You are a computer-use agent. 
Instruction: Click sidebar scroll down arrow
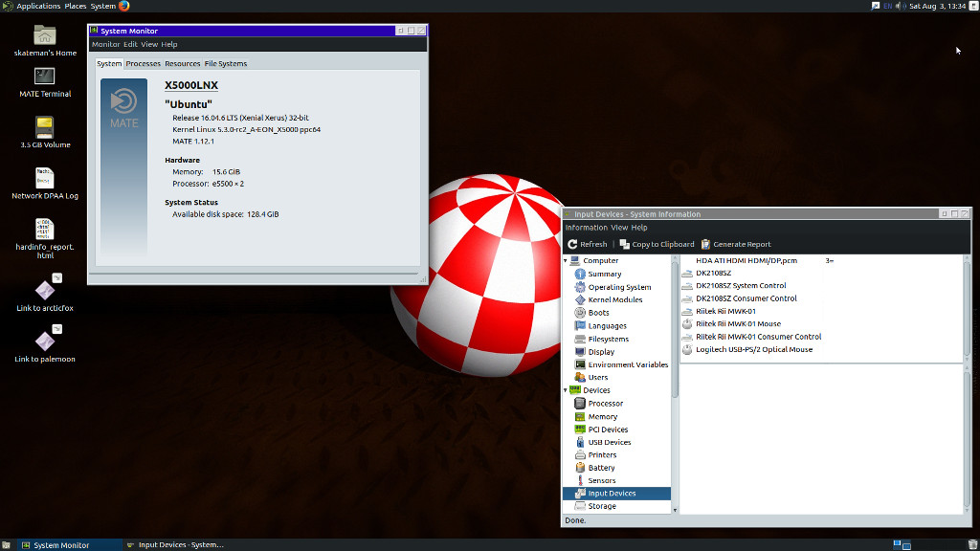point(675,511)
